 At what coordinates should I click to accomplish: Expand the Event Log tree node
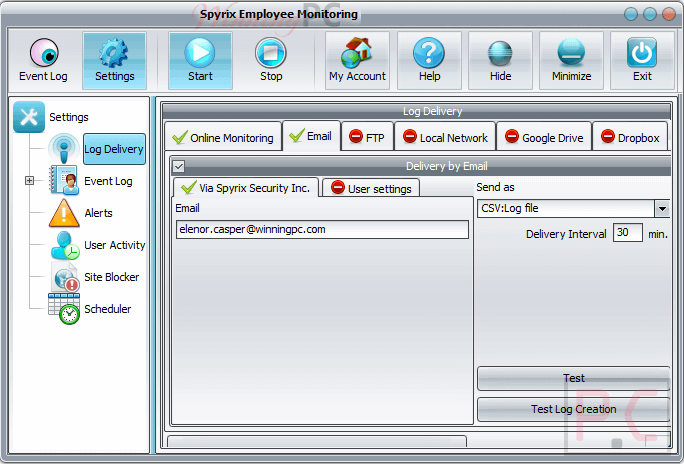[x=29, y=180]
